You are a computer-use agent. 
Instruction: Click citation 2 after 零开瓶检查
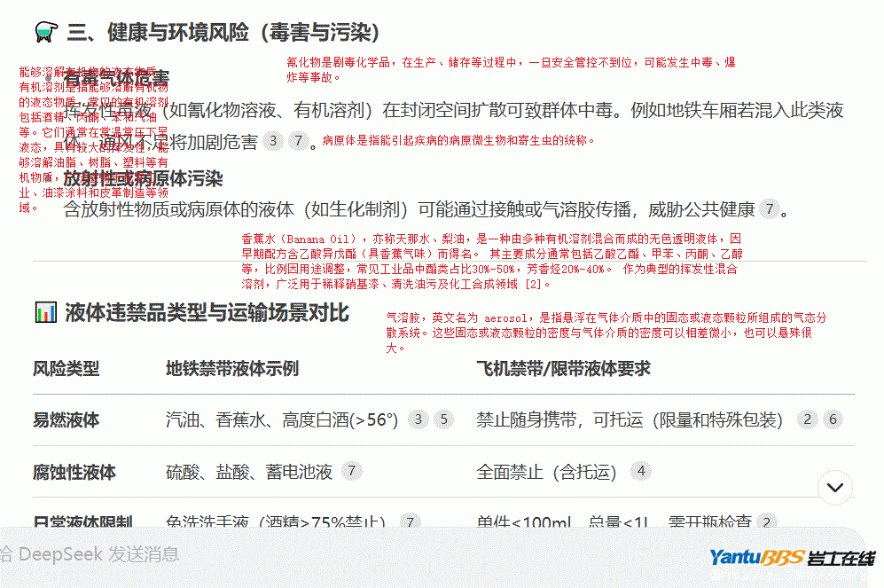767,522
